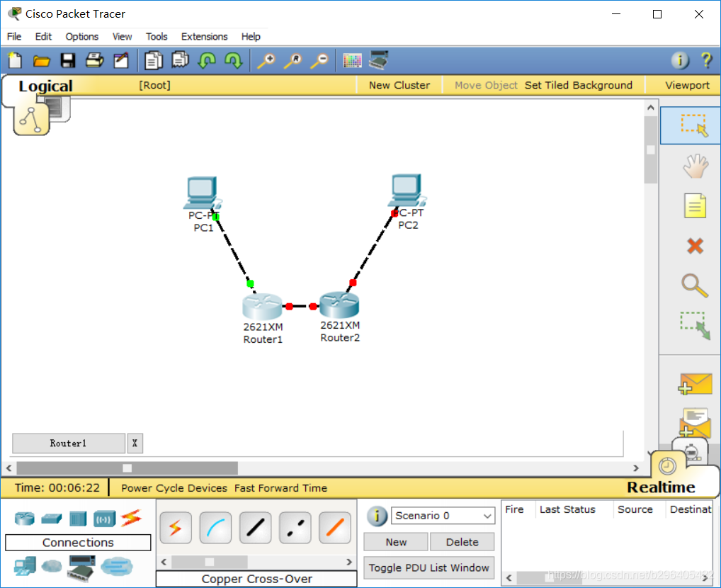Click the PC1 device on the canvas
Viewport: 721px width, 588px height.
(x=201, y=193)
